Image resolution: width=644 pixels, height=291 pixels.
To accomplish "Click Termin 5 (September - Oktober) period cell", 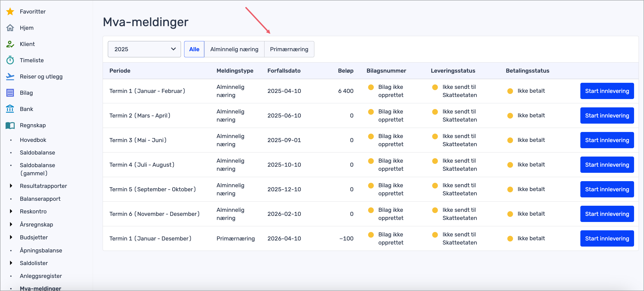I will 153,189.
